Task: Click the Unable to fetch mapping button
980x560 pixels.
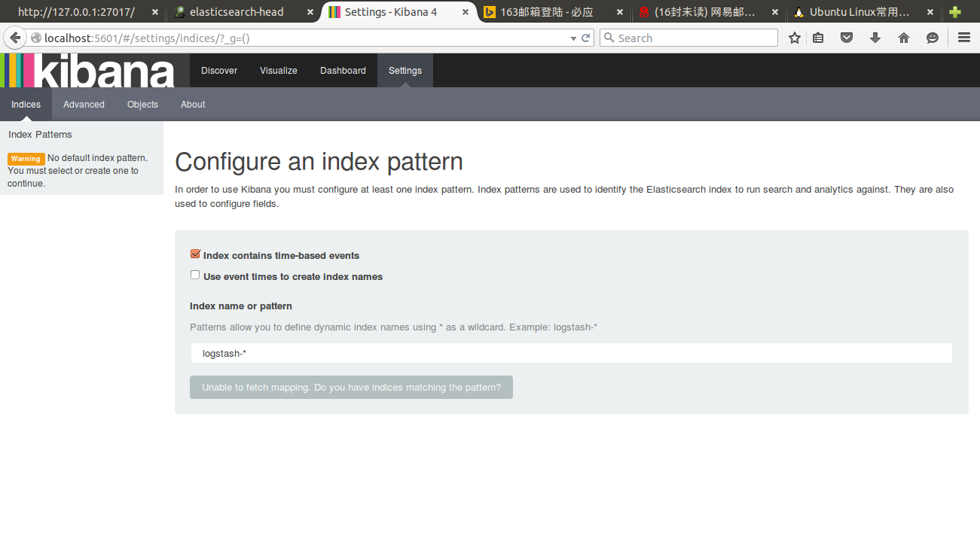Action: click(x=351, y=388)
